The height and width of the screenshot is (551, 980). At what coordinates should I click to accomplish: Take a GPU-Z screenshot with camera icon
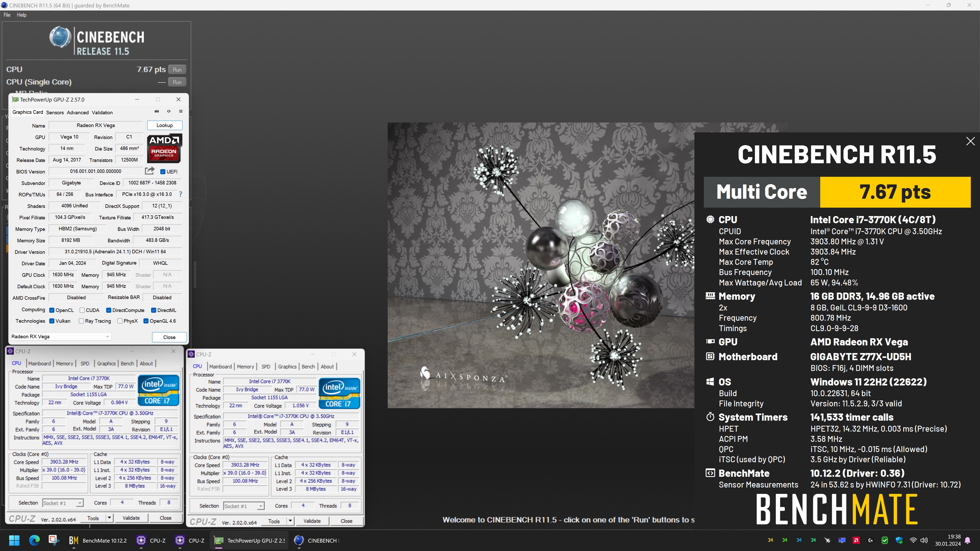(x=156, y=111)
